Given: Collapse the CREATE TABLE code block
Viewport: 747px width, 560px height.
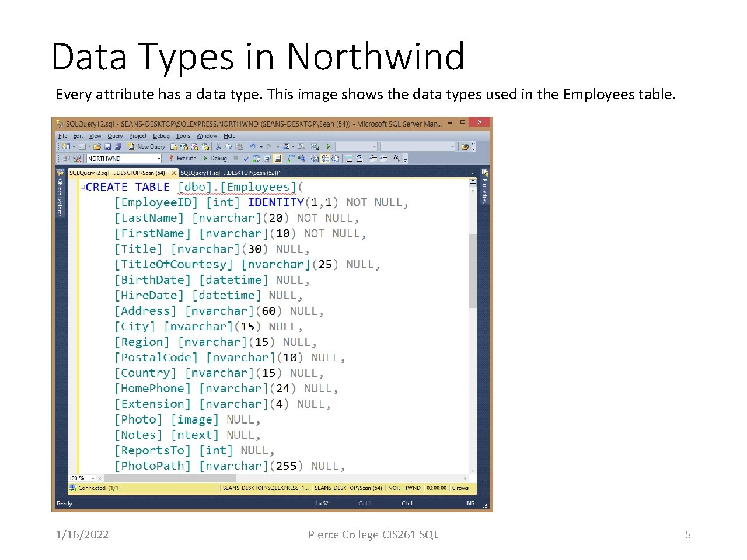Looking at the screenshot, I should point(82,187).
